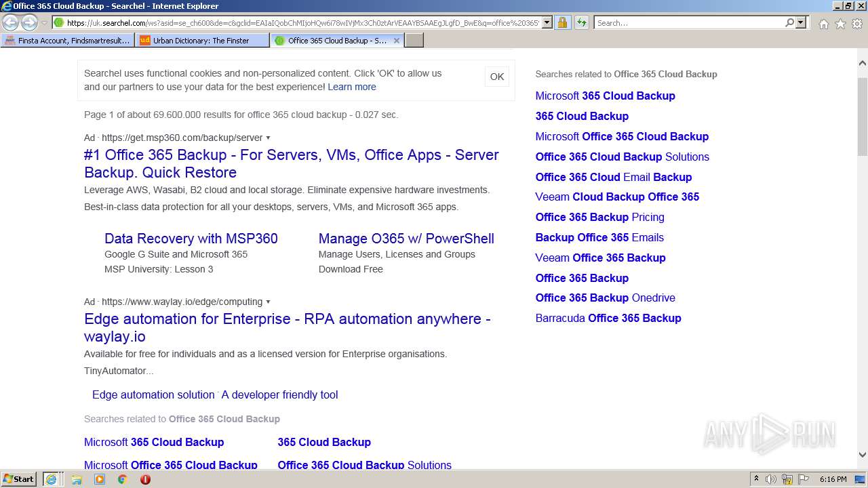Open the Home icon in IE toolbar
The width and height of the screenshot is (868, 488).
(x=823, y=24)
